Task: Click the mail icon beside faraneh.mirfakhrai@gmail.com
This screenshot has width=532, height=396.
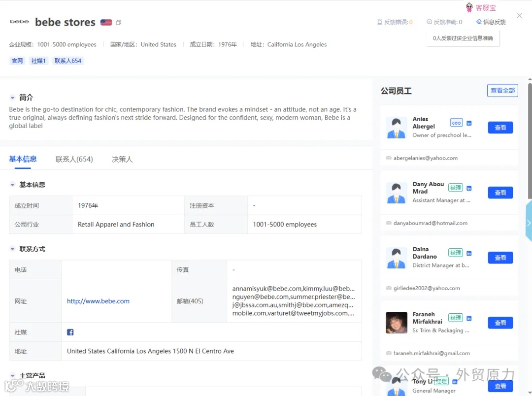Action: point(389,353)
